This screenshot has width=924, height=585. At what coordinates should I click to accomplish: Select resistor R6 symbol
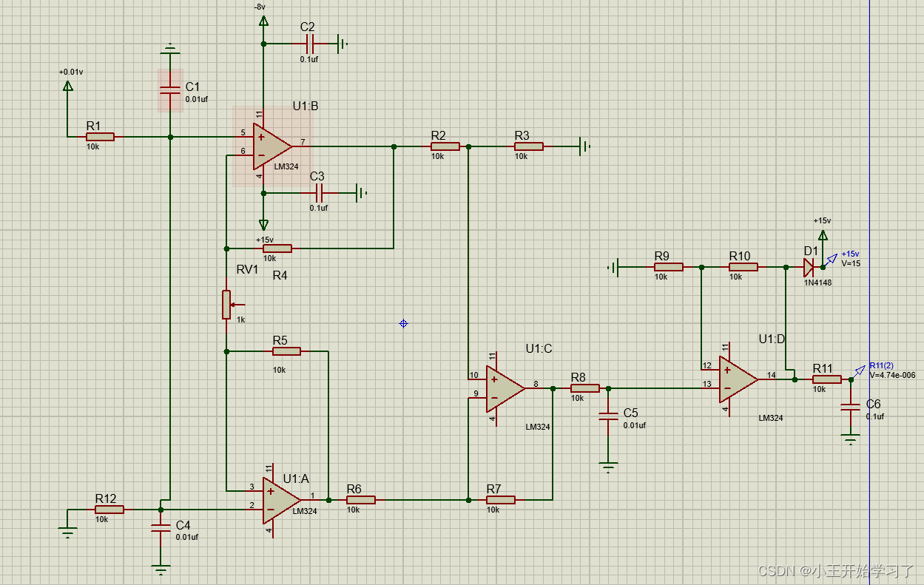[x=361, y=500]
